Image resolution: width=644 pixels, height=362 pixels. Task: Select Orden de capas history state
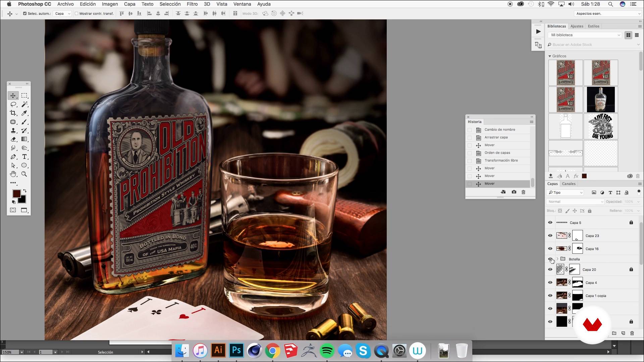498,153
